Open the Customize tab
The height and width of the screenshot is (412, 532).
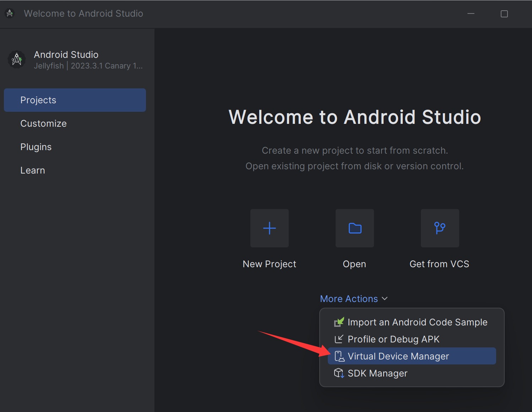tap(75, 123)
